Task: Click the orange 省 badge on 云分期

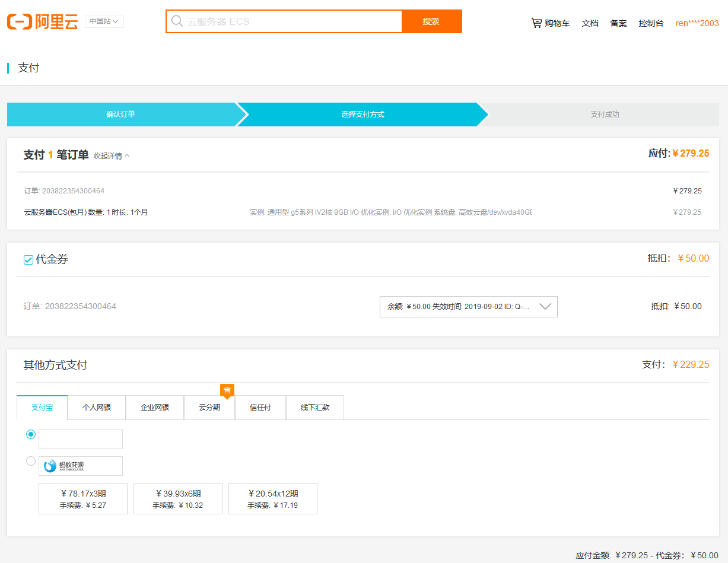Action: [x=227, y=391]
